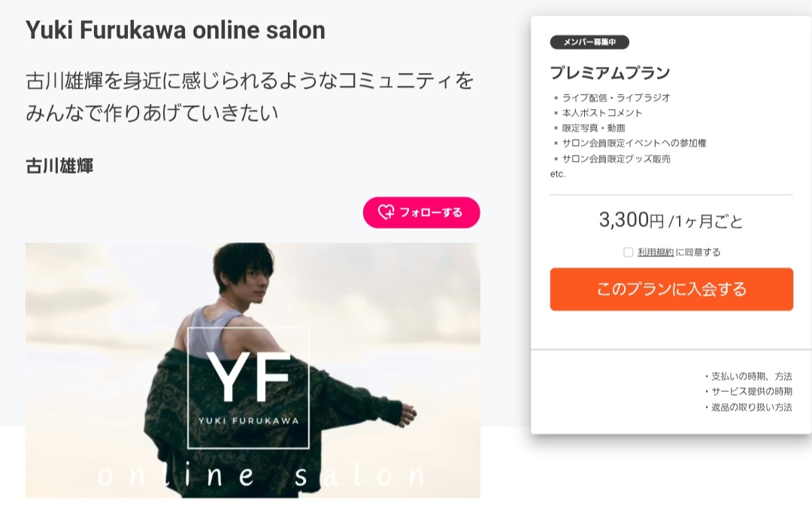Select the ライブ配信・ライブラジオ feature item

[x=617, y=97]
